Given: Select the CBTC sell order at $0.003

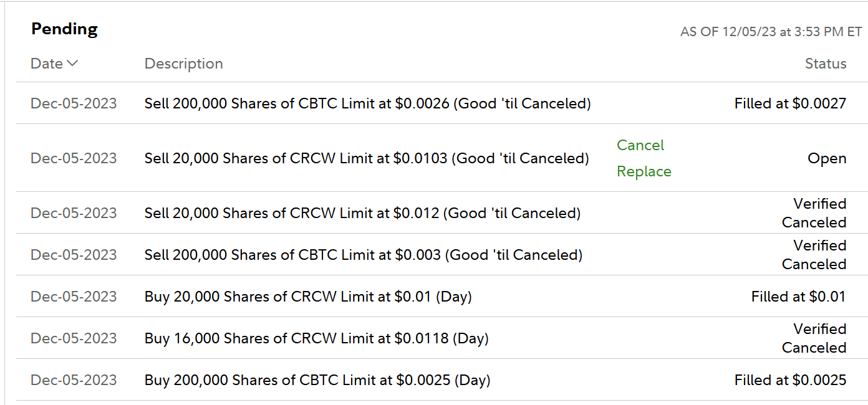Looking at the screenshot, I should point(363,255).
